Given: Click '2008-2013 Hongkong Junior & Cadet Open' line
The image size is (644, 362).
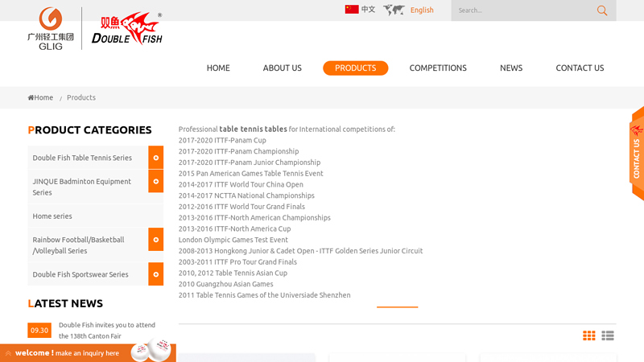Looking at the screenshot, I should pyautogui.click(x=300, y=251).
